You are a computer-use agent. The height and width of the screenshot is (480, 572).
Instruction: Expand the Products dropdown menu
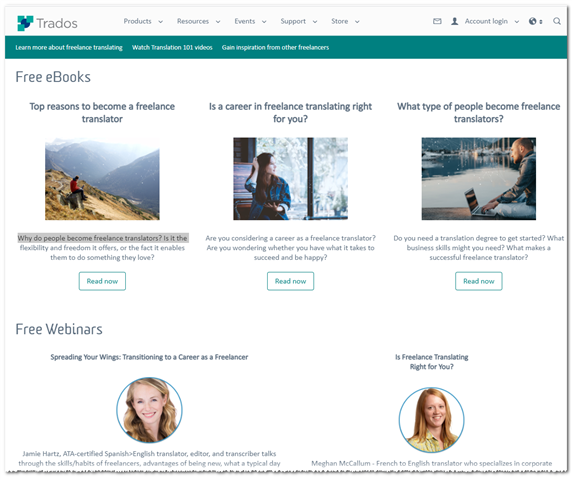click(x=143, y=22)
